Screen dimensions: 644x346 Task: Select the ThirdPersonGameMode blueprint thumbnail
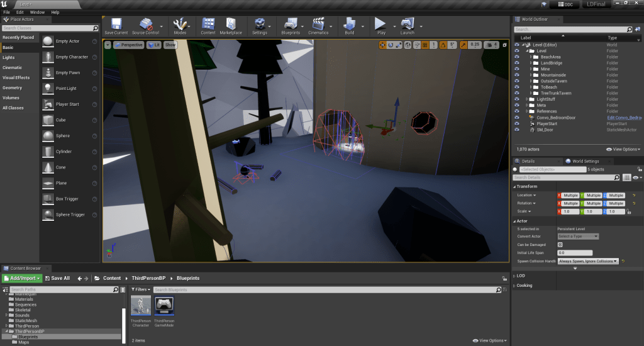pyautogui.click(x=164, y=306)
